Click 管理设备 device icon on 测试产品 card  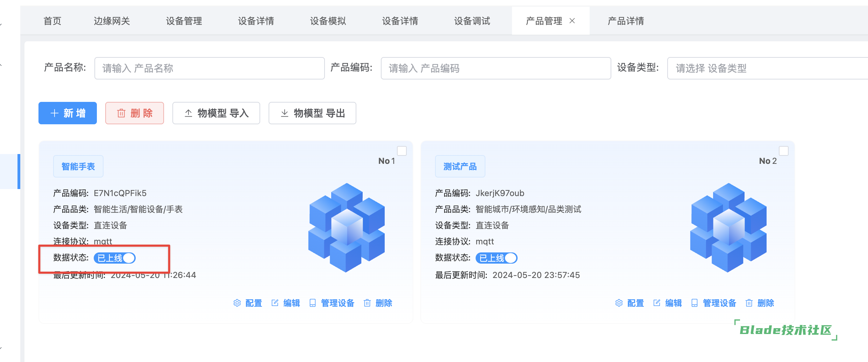(695, 303)
